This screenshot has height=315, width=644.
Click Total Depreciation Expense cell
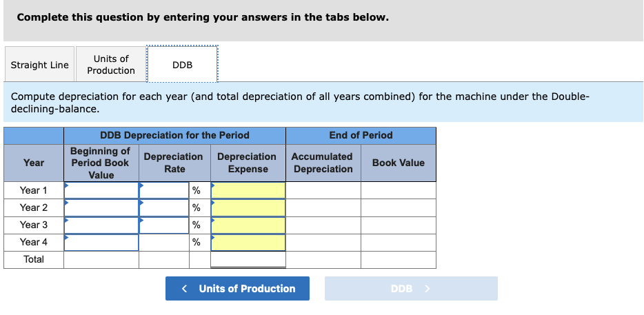(x=248, y=260)
